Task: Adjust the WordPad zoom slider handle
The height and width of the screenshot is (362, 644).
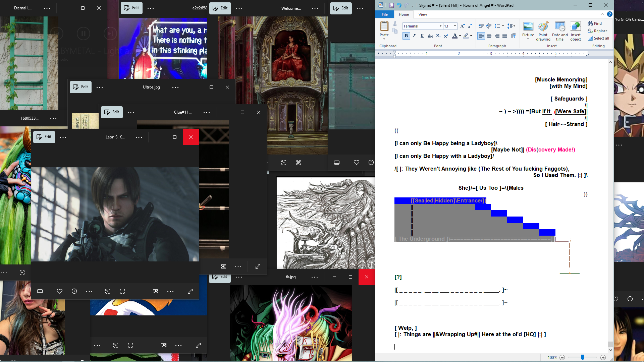Action: click(x=583, y=358)
